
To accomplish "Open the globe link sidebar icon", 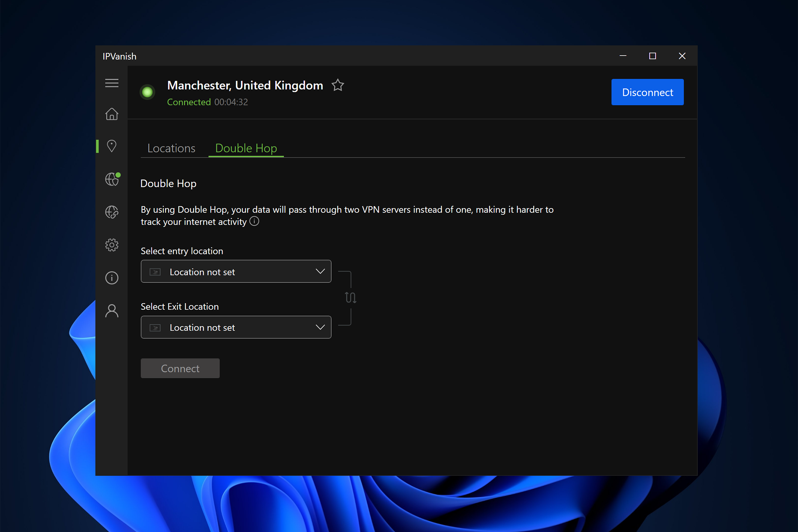I will [x=112, y=212].
